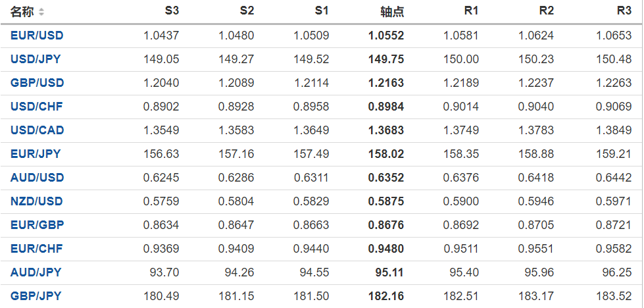This screenshot has width=644, height=308.
Task: Click the EUR/CHF pair name
Action: (36, 249)
